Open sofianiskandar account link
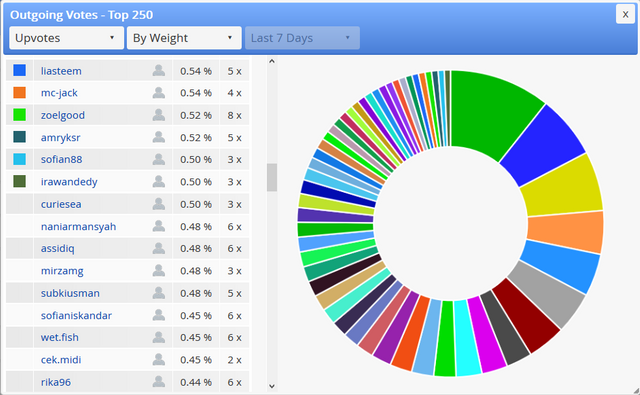640x395 pixels. (76, 315)
